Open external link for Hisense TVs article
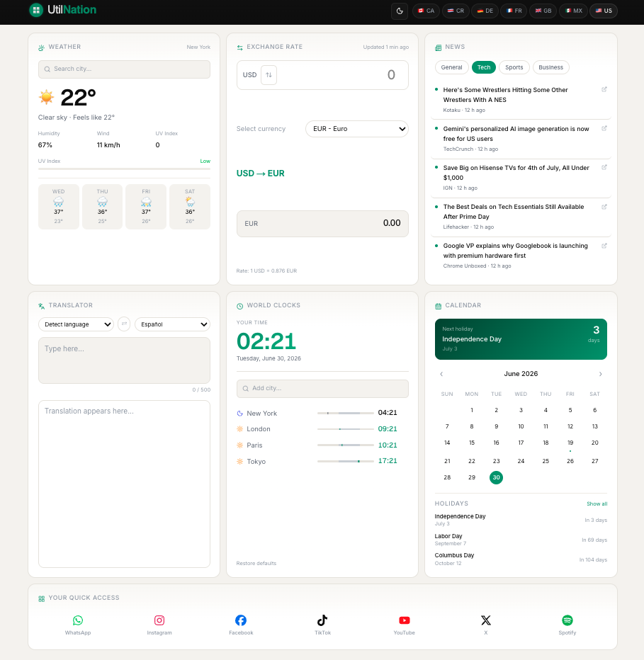This screenshot has height=660, width=644. click(x=604, y=168)
